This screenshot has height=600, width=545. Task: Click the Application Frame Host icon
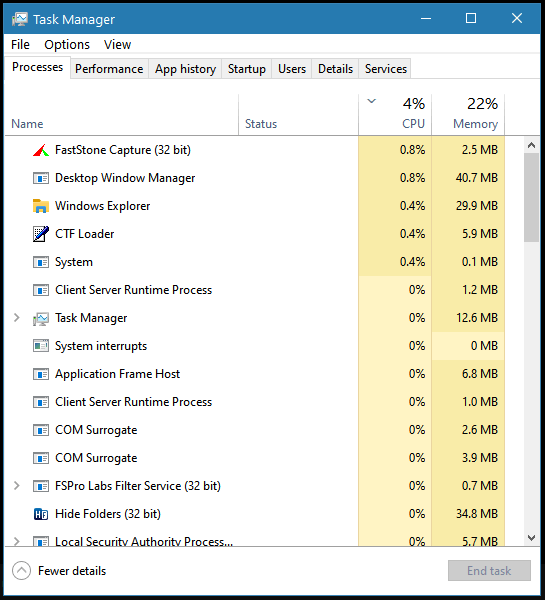click(41, 374)
